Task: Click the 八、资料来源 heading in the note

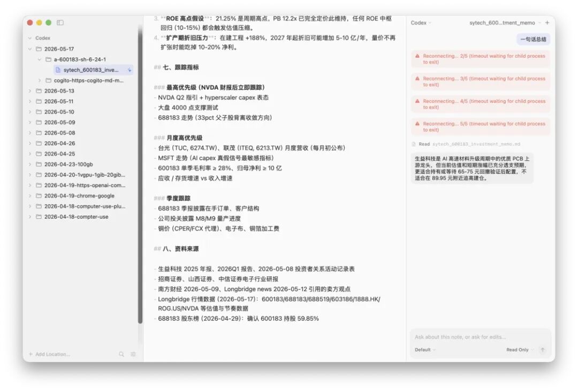Action: pos(181,249)
